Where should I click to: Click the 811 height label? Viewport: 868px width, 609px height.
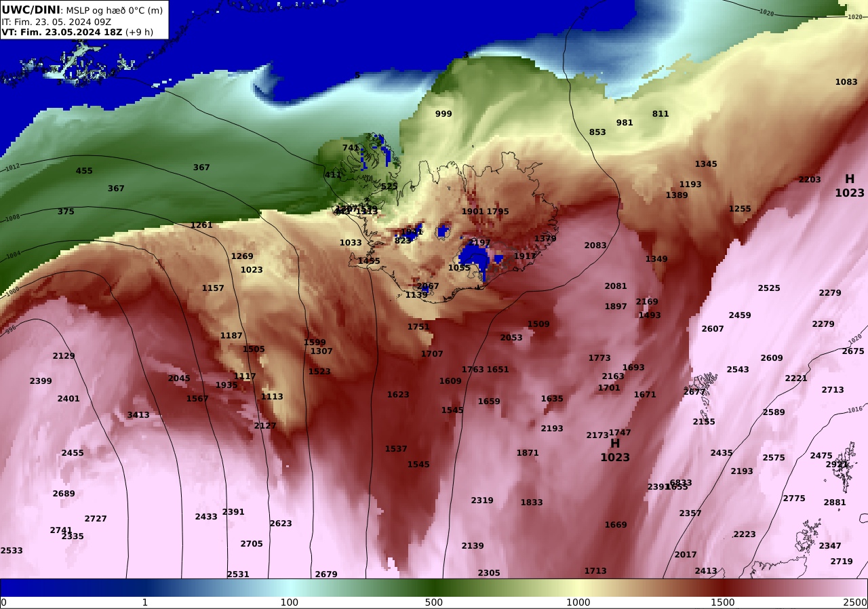[x=660, y=114]
